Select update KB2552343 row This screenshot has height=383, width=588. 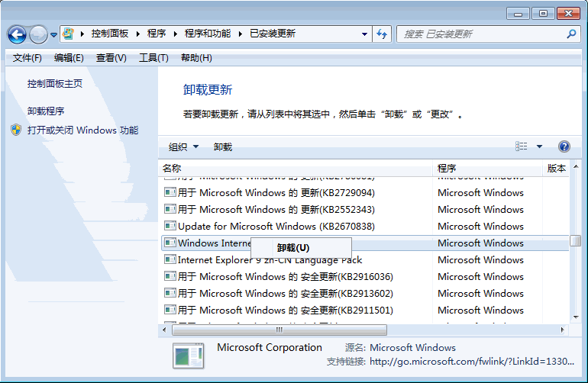pyautogui.click(x=366, y=210)
